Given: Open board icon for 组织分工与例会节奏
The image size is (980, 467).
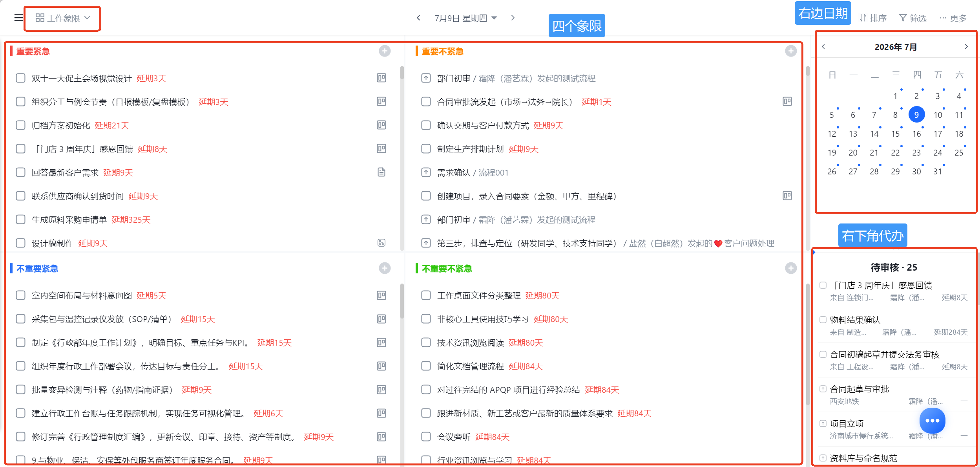Looking at the screenshot, I should (381, 101).
